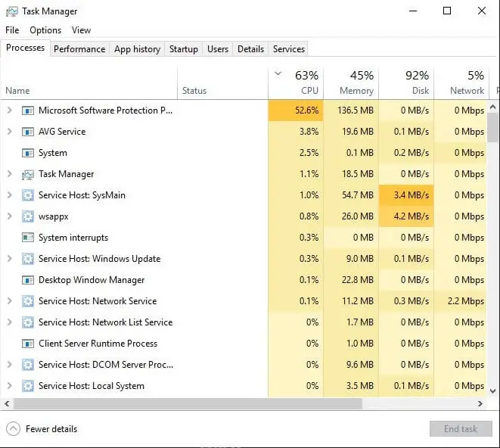Viewport: 500px width, 448px height.
Task: Select the 2.2 Mbps network cell
Action: 461,301
